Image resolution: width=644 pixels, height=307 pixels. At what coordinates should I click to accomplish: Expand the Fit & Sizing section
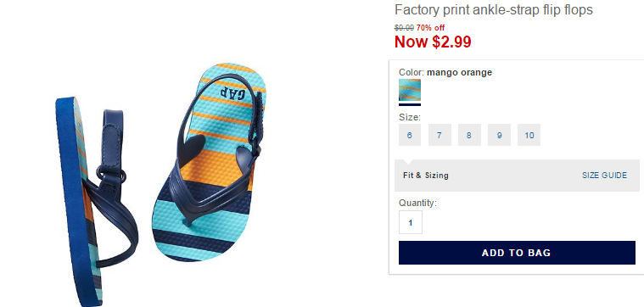coord(425,176)
